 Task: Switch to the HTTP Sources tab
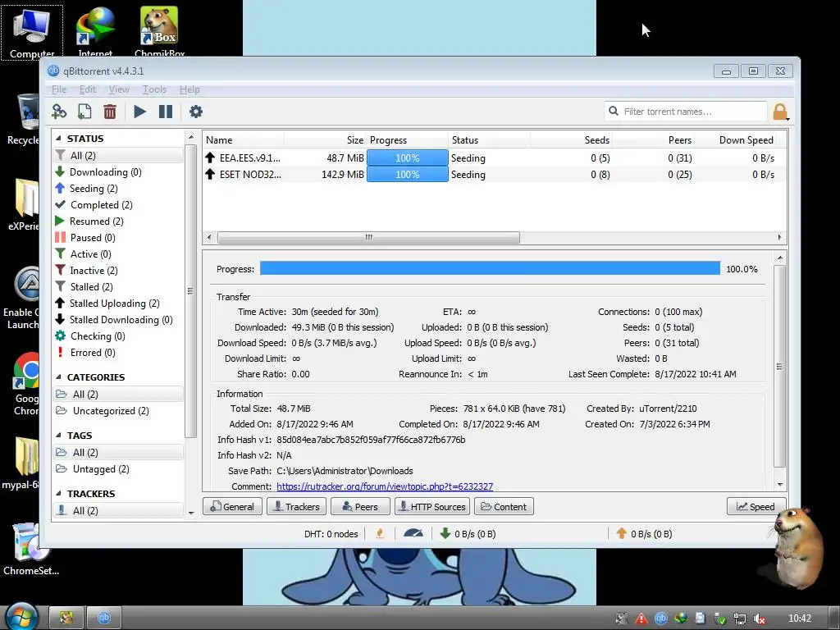432,507
